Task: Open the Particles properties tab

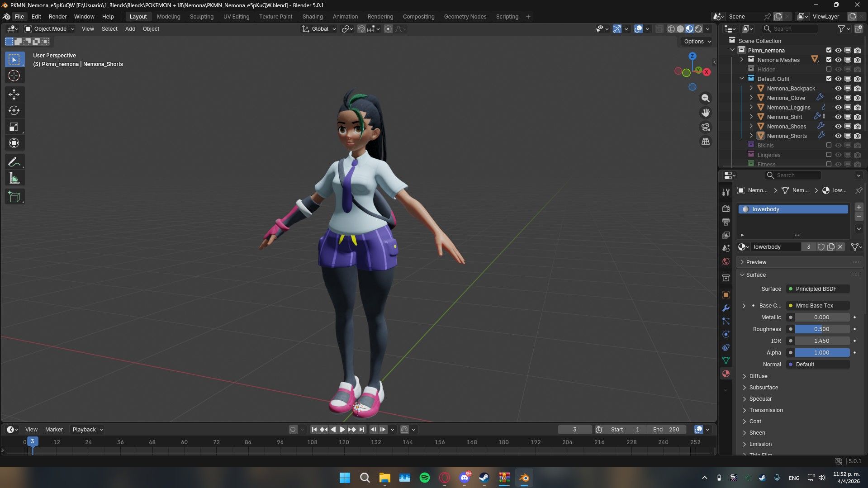Action: (726, 321)
